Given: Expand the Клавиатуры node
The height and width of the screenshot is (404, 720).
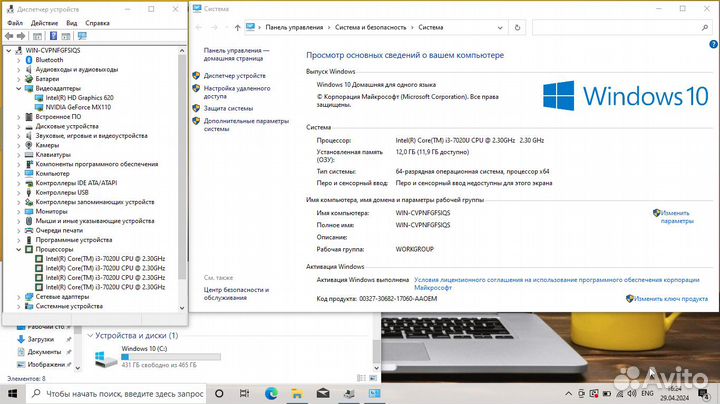Looking at the screenshot, I should [x=19, y=155].
